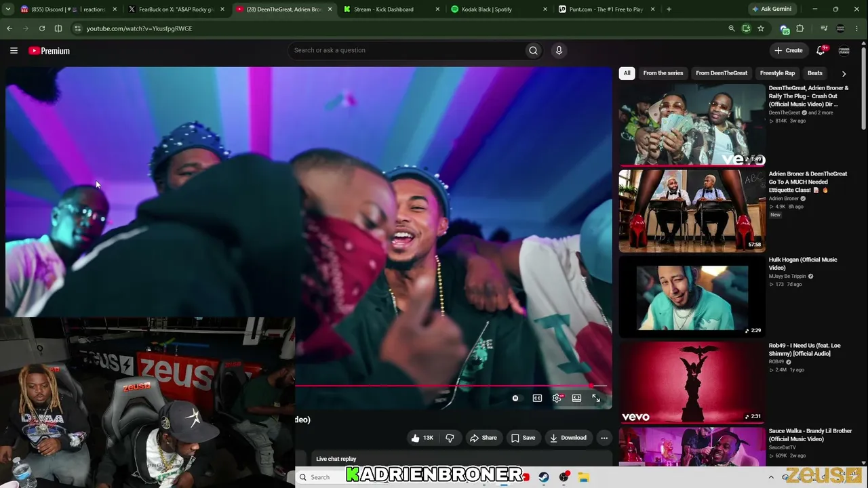Viewport: 868px width, 488px height.
Task: Open a new browser tab
Action: 669,9
